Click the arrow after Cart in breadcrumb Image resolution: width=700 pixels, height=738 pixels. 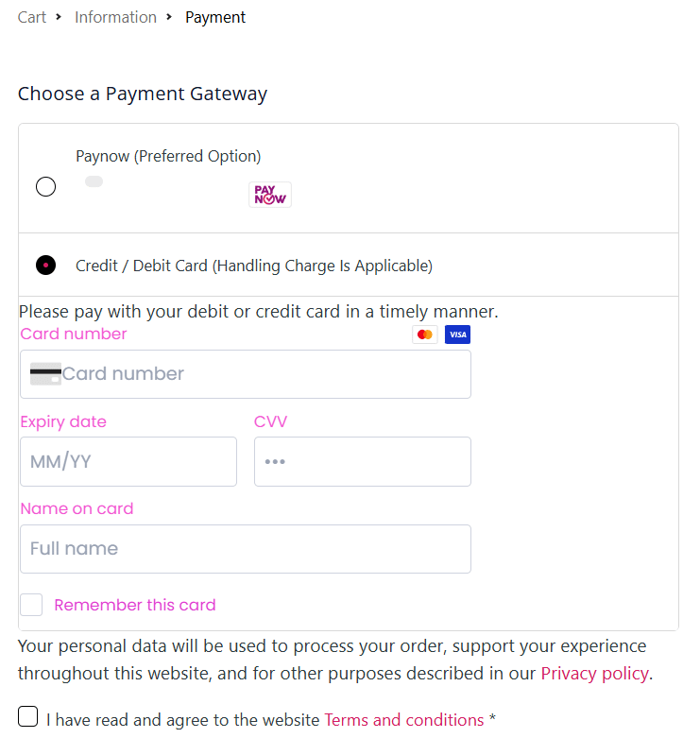[59, 17]
